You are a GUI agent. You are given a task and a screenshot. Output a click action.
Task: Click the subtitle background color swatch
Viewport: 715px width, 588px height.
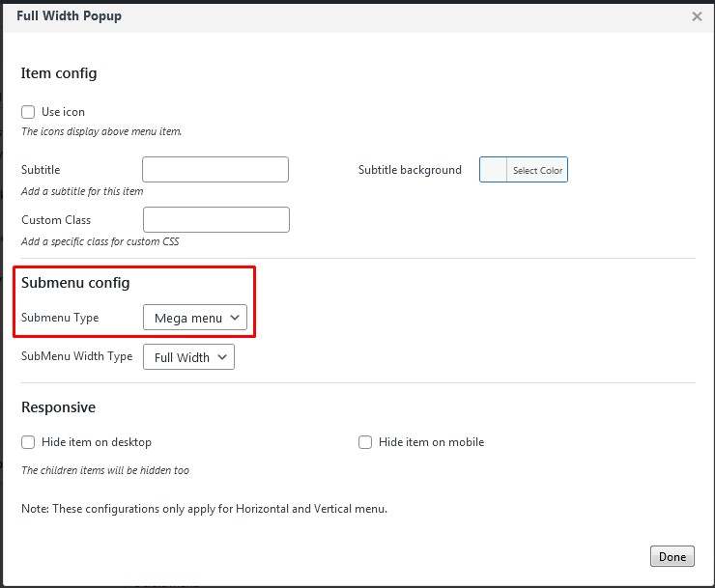[x=494, y=171]
